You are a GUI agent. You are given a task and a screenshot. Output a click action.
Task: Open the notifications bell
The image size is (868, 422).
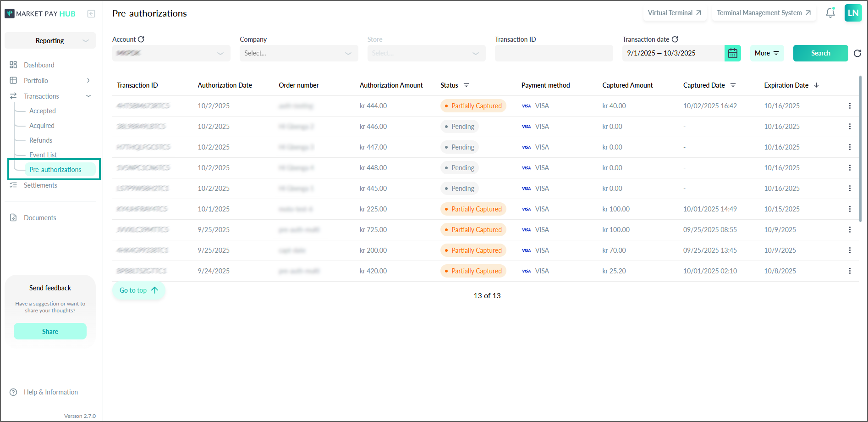pos(830,13)
